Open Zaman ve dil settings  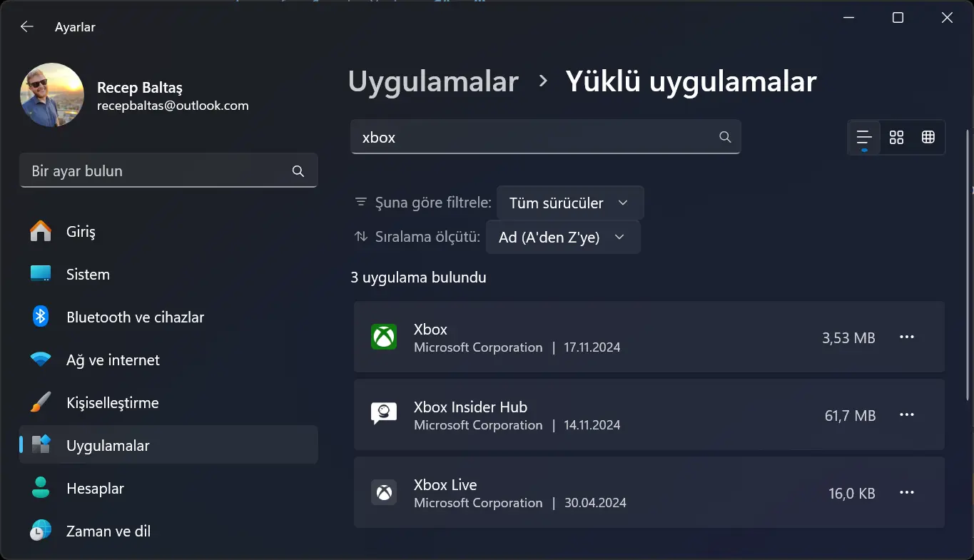[x=168, y=531]
